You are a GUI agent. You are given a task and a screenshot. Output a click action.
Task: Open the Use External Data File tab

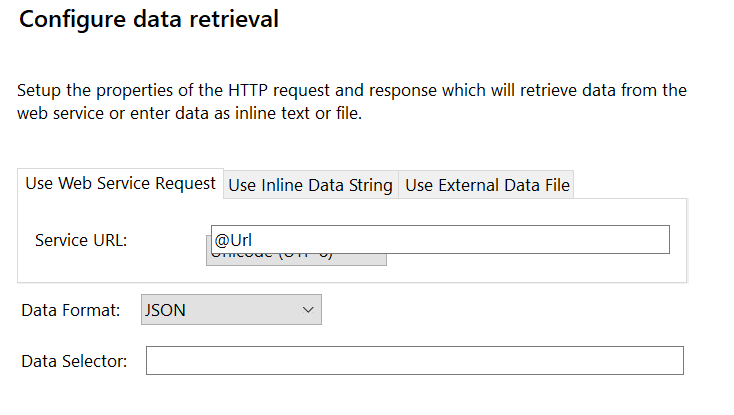click(x=487, y=185)
